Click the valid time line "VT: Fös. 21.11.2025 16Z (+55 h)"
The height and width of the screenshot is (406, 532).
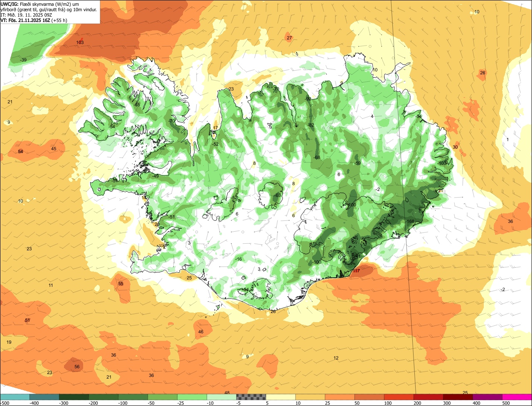pos(34,20)
